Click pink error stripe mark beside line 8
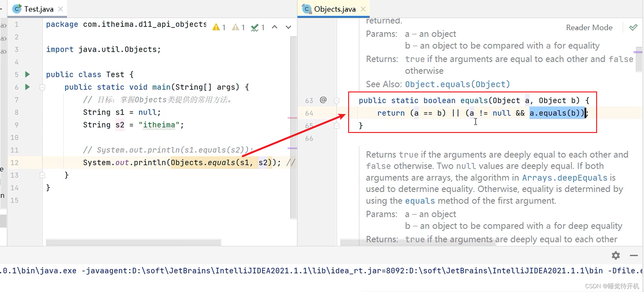Image resolution: width=644 pixels, height=292 pixels. click(292, 118)
